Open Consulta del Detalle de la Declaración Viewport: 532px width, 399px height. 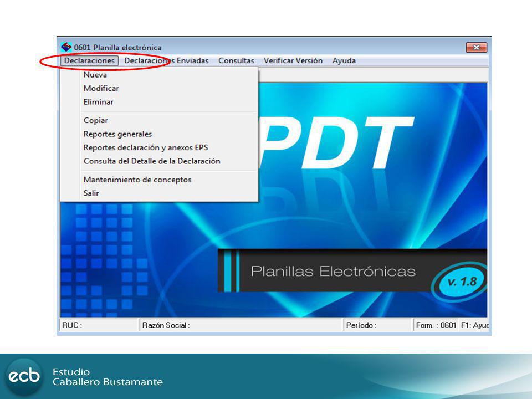pyautogui.click(x=159, y=161)
